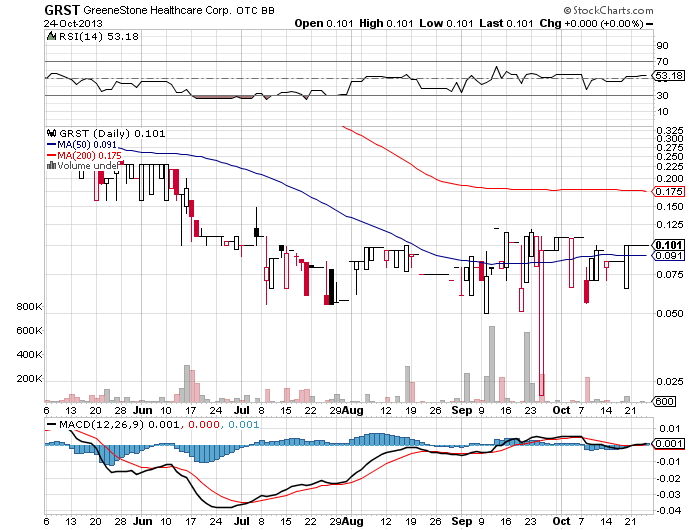
Task: Click the 0.001 MACD tag on the right axis
Action: pos(668,443)
